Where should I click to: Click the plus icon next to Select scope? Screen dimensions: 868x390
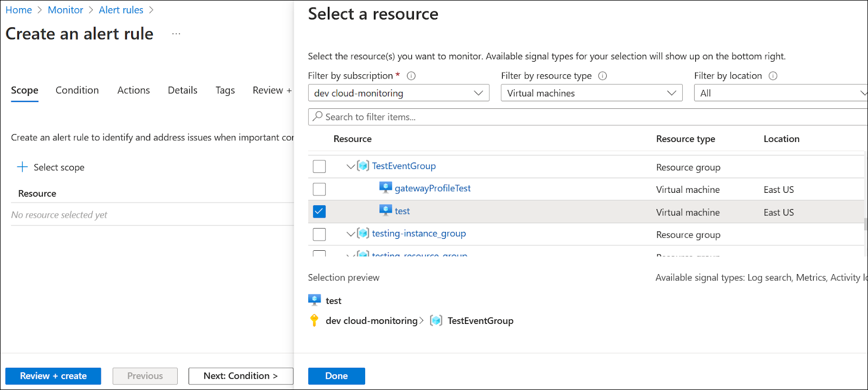click(x=22, y=167)
